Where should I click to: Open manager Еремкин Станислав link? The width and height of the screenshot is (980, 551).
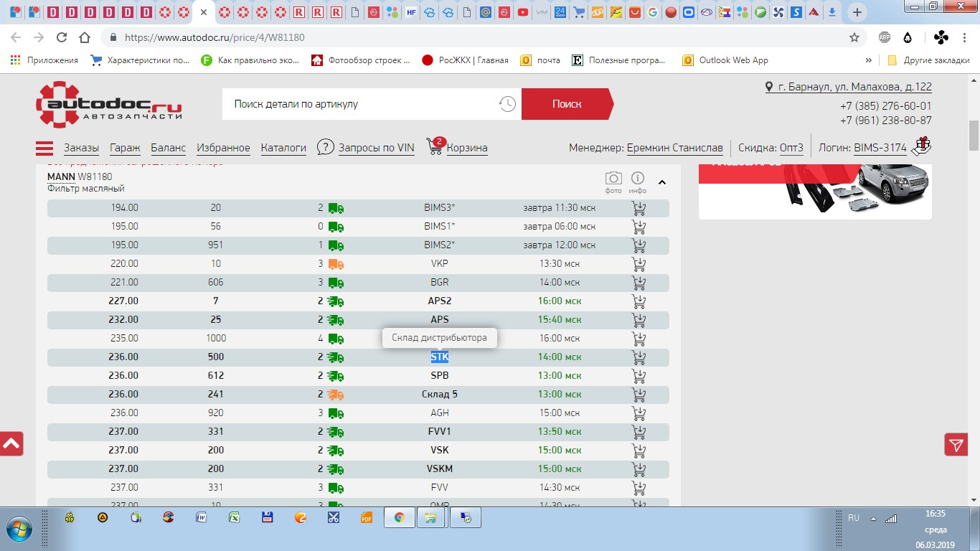(x=674, y=148)
